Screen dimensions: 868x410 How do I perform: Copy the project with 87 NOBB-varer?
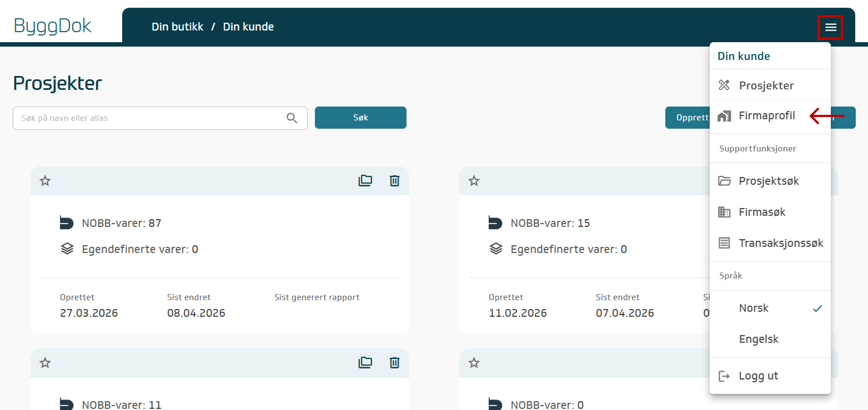pos(365,181)
